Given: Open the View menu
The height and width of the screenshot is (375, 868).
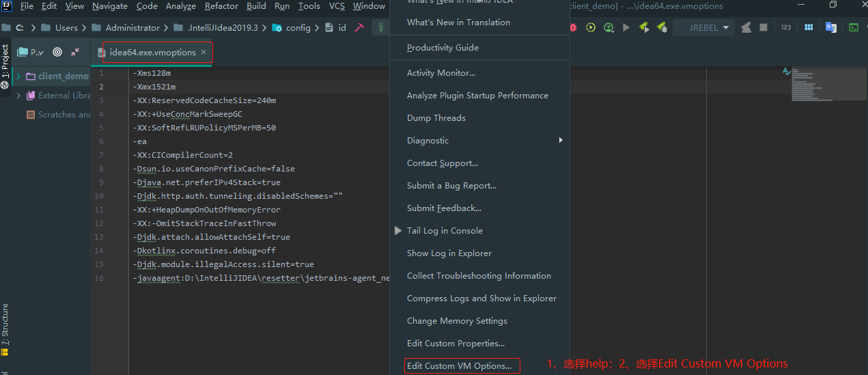Looking at the screenshot, I should 75,6.
